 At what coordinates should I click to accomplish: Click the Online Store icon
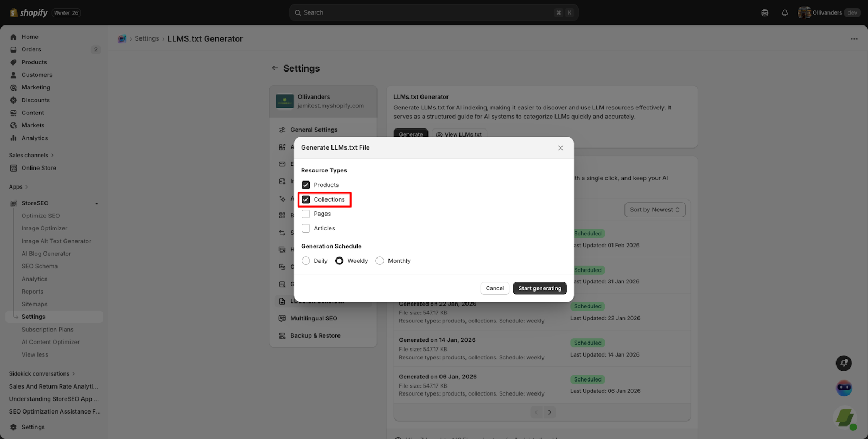[x=14, y=168]
